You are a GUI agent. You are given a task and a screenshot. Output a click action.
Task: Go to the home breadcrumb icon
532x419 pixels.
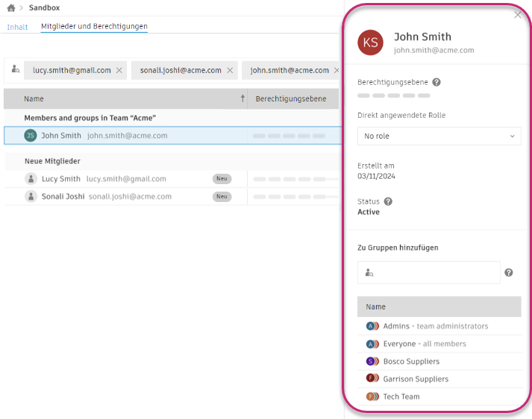[11, 7]
